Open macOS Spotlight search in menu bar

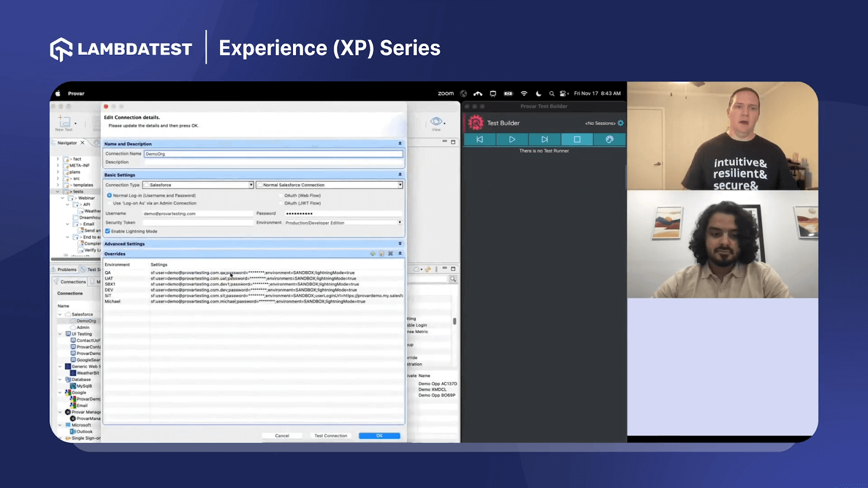(552, 93)
